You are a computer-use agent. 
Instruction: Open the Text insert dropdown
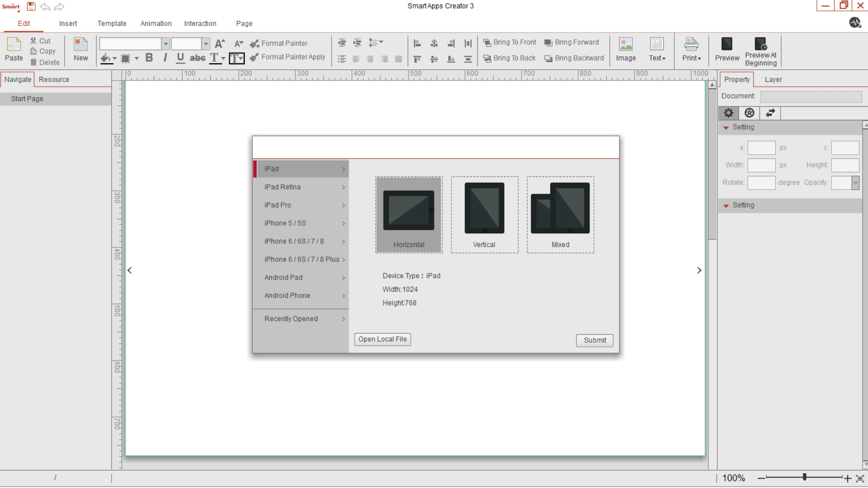[657, 50]
